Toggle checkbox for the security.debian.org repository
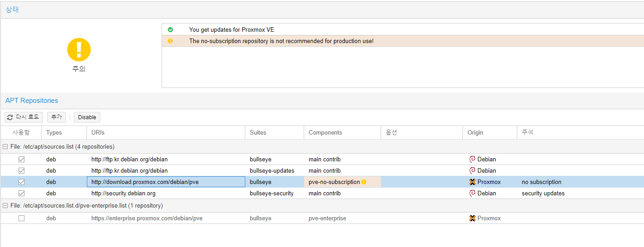The width and height of the screenshot is (644, 247). point(21,193)
